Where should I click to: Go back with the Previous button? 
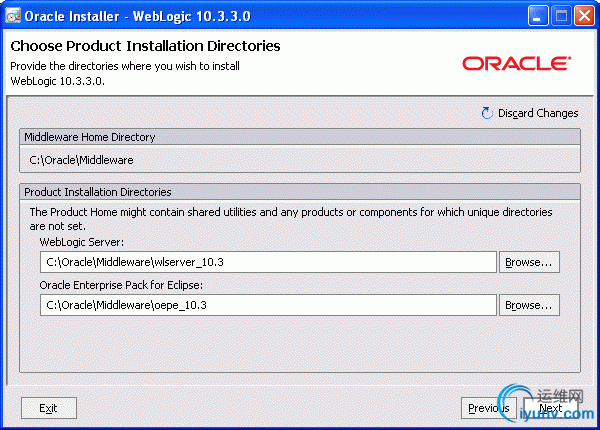489,408
